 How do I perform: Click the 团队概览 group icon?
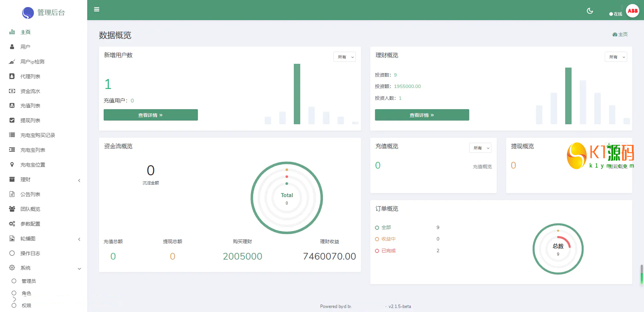coord(12,209)
